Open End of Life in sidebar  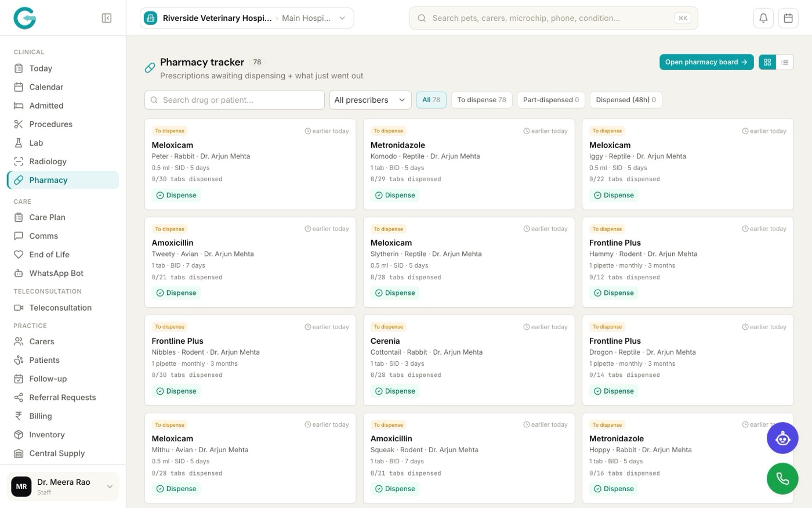63,254
